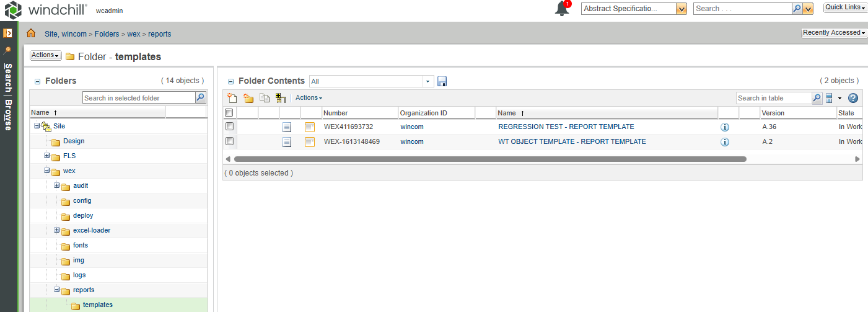Open the folder Actions menu by the title
This screenshot has height=312, width=868.
[46, 55]
